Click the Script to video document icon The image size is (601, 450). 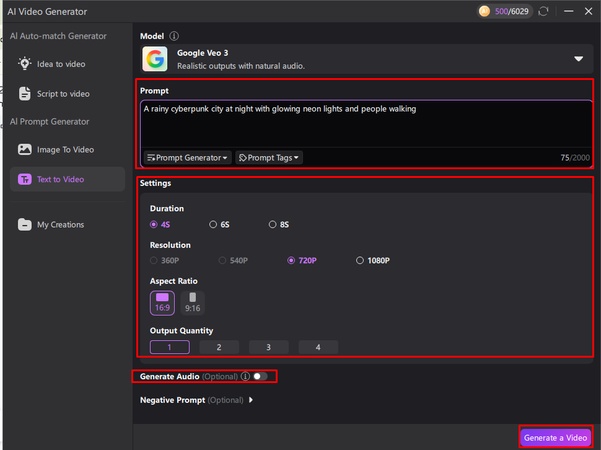coord(25,94)
